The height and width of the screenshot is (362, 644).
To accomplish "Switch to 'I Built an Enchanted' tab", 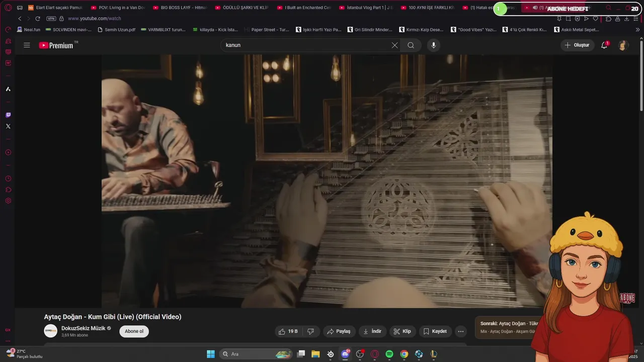I will [x=304, y=8].
